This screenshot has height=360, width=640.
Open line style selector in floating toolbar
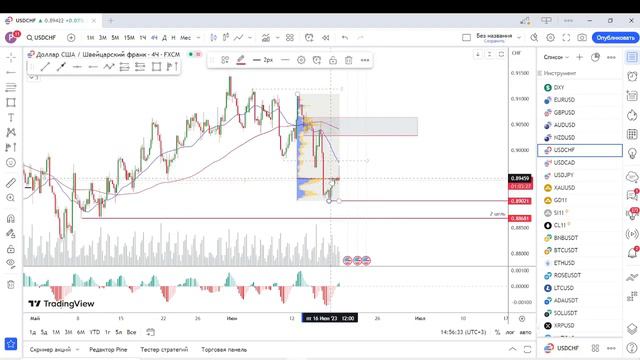pyautogui.click(x=285, y=60)
